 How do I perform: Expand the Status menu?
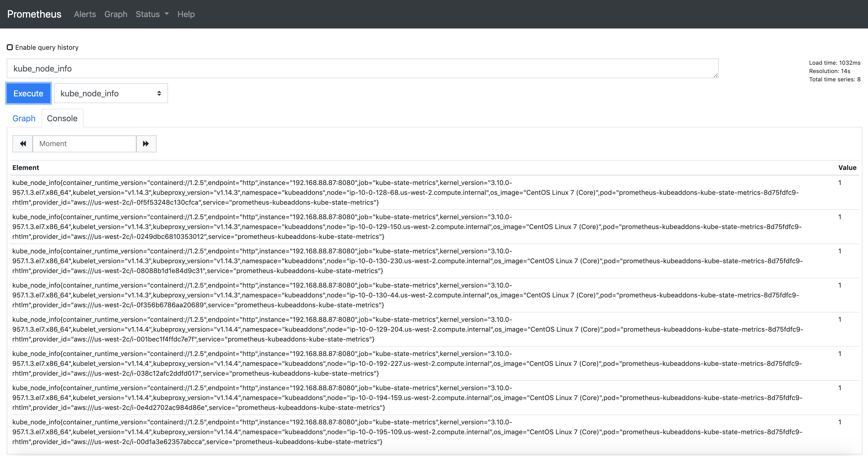click(148, 14)
